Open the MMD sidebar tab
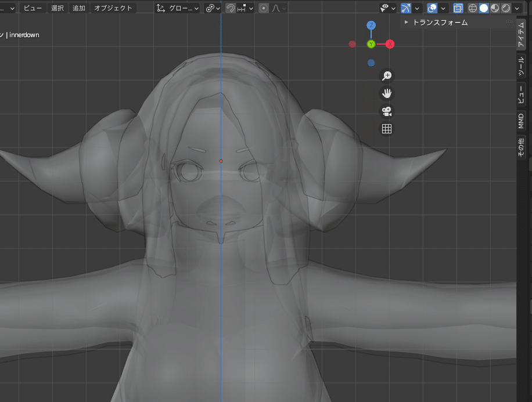This screenshot has height=402, width=532. coord(521,121)
